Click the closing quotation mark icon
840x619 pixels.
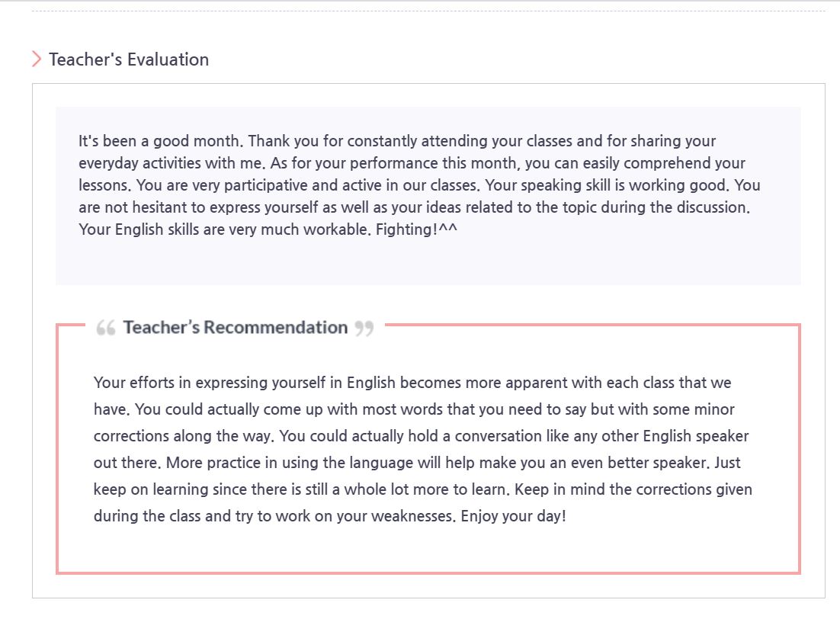click(364, 328)
